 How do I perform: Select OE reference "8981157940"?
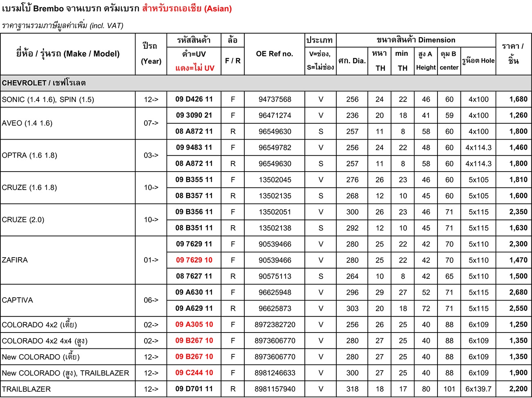click(275, 389)
